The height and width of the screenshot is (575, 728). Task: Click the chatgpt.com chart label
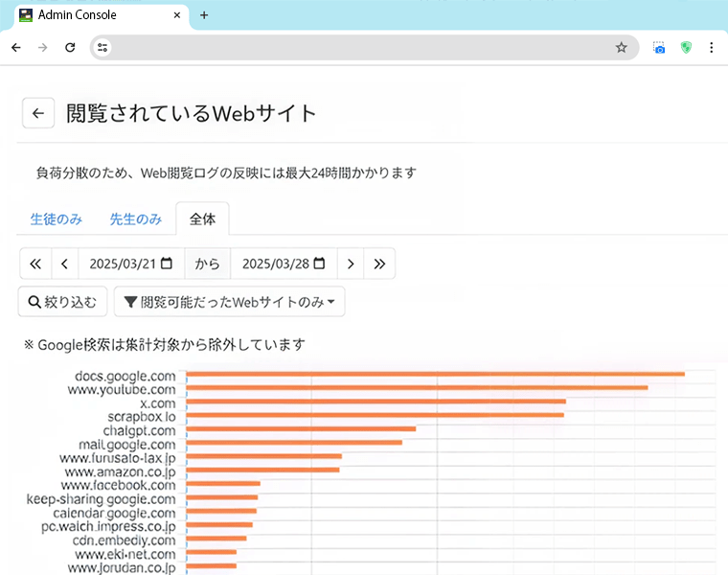139,431
